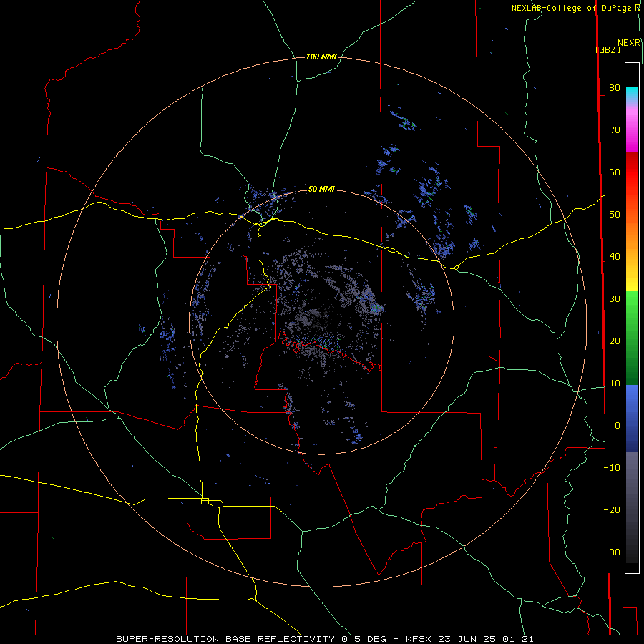
Task: Click the 50 value on dBZ scale
Action: 615,215
